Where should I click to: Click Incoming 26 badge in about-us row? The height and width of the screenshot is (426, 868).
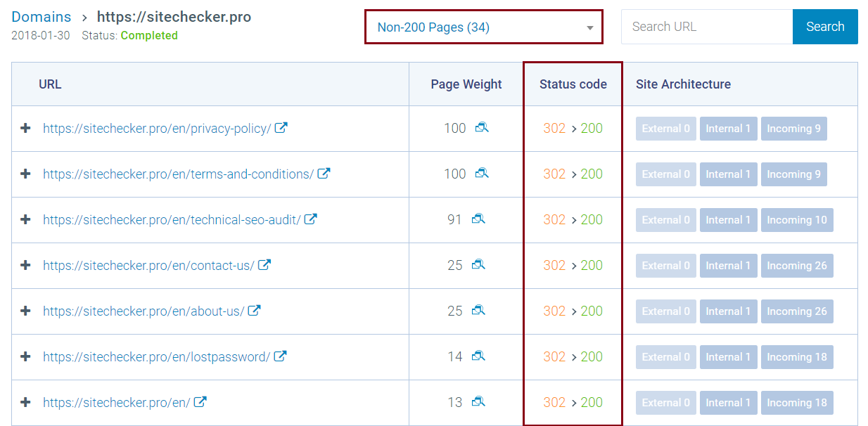(797, 311)
